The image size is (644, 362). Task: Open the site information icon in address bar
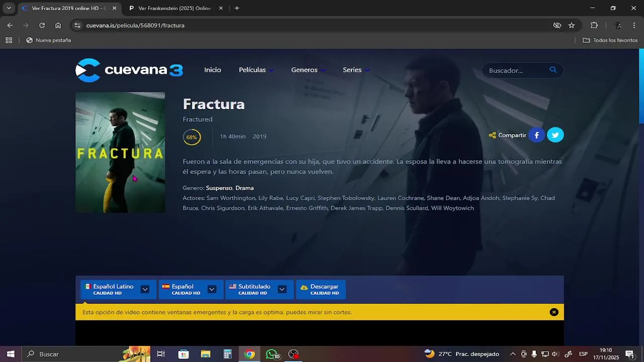click(76, 25)
